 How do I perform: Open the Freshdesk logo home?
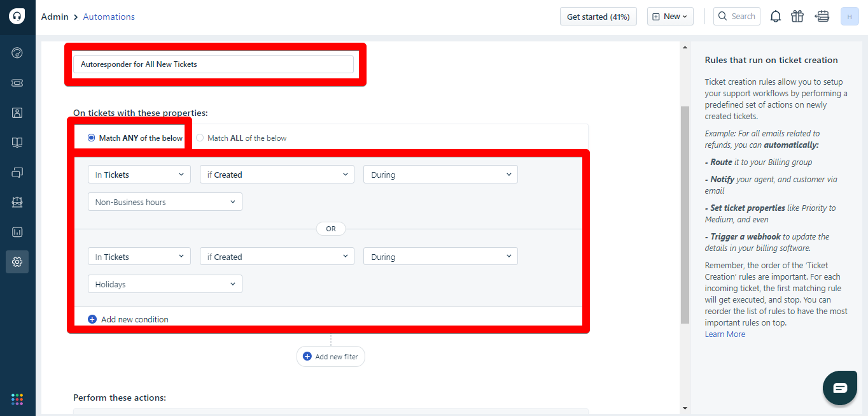point(17,17)
